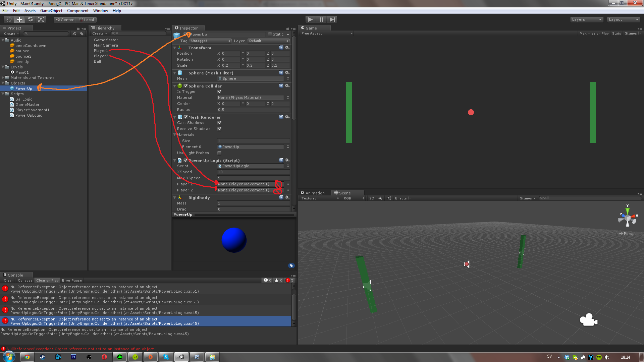Search by type icon in Project panel
This screenshot has height=362, width=644.
[x=74, y=34]
